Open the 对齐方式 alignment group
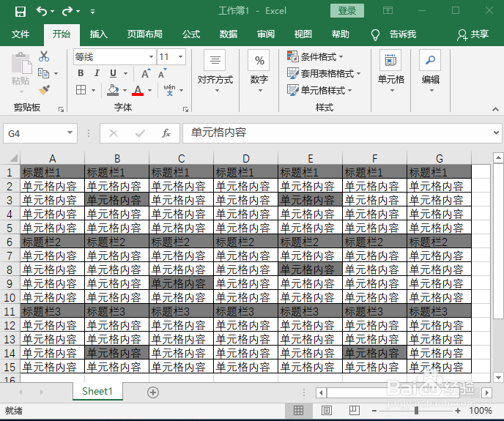This screenshot has height=421, width=504. 215,71
